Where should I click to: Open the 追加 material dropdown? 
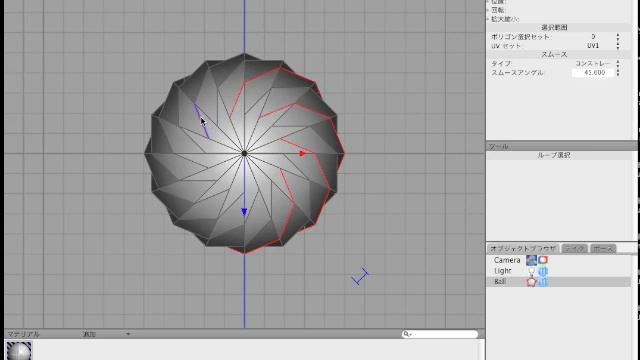point(106,334)
